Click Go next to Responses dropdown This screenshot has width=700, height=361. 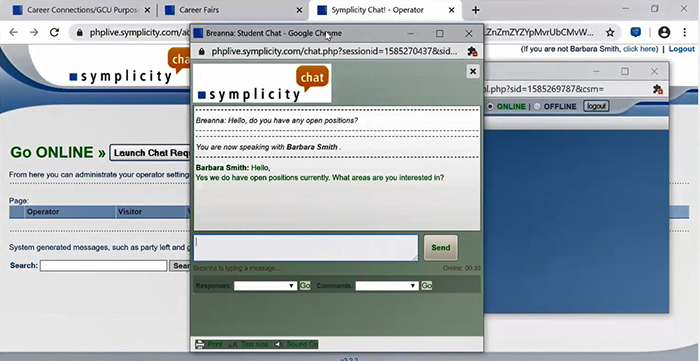(x=305, y=286)
